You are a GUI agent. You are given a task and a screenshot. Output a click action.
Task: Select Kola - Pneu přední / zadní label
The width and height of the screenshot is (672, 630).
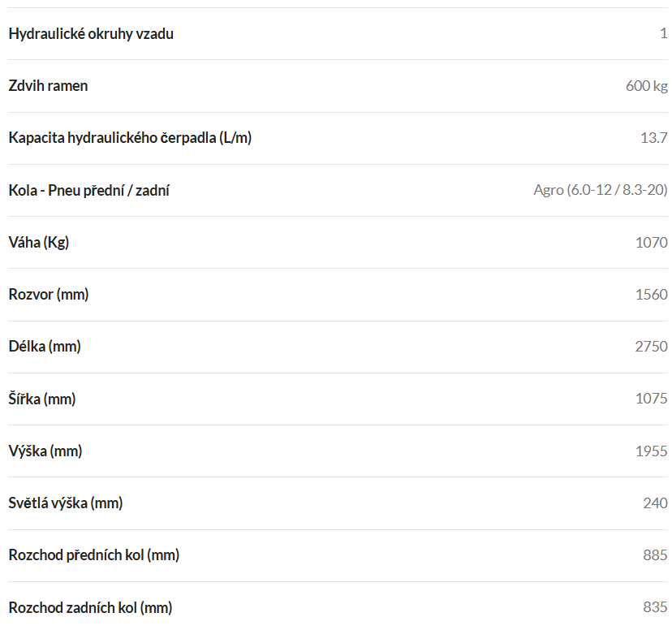(88, 190)
